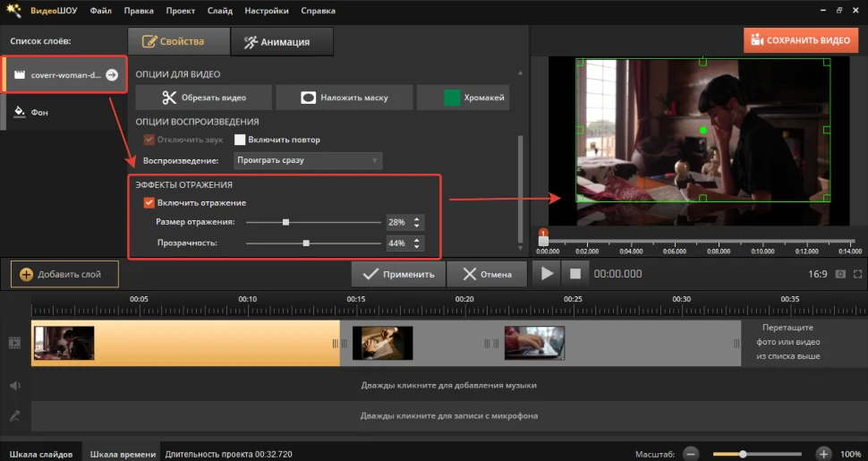Uncheck the Включить отражение checkbox

[x=149, y=203]
